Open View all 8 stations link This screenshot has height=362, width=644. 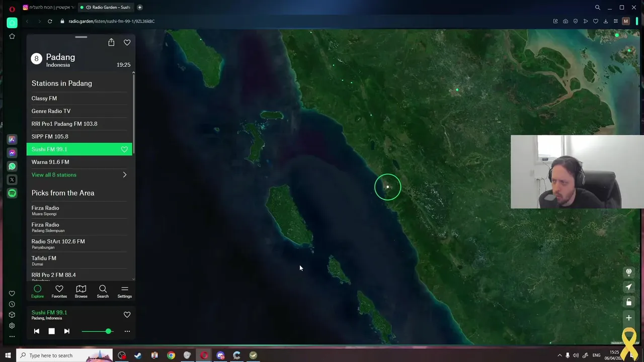click(54, 175)
